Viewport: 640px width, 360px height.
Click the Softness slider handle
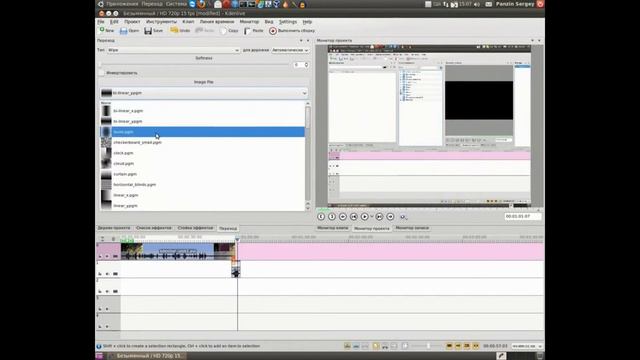(x=101, y=65)
